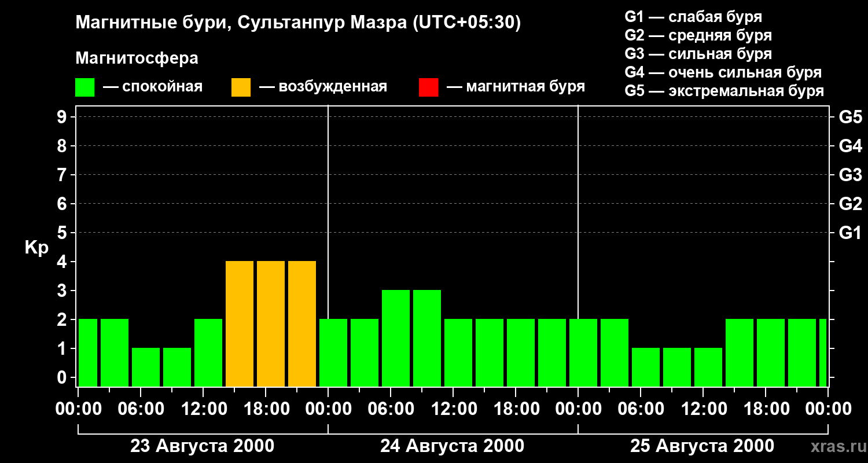This screenshot has width=868, height=463.
Task: Click the 12:00 time label for 24 Августа
Action: coord(453,409)
